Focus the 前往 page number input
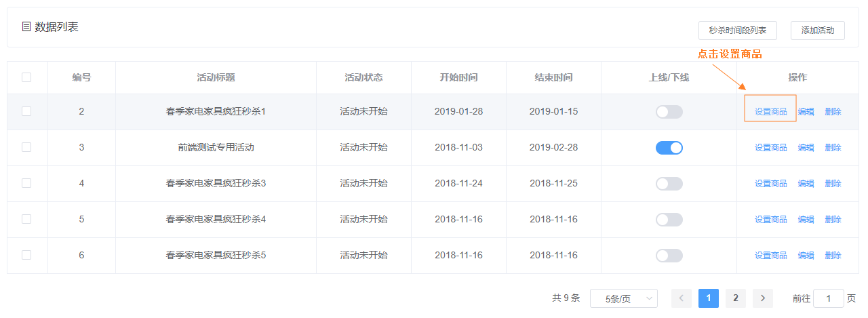This screenshot has width=868, height=318. tap(828, 298)
